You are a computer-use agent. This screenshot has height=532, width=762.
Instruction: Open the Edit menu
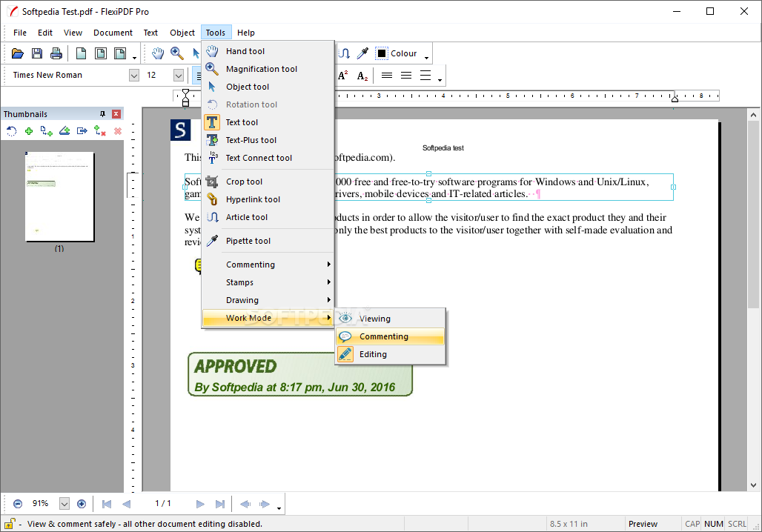[44, 33]
